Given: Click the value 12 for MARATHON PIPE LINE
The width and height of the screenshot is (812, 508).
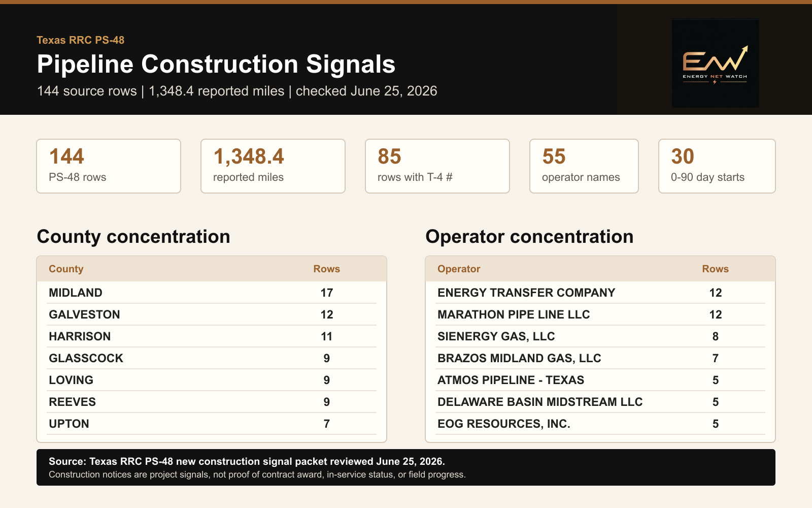Looking at the screenshot, I should (716, 314).
